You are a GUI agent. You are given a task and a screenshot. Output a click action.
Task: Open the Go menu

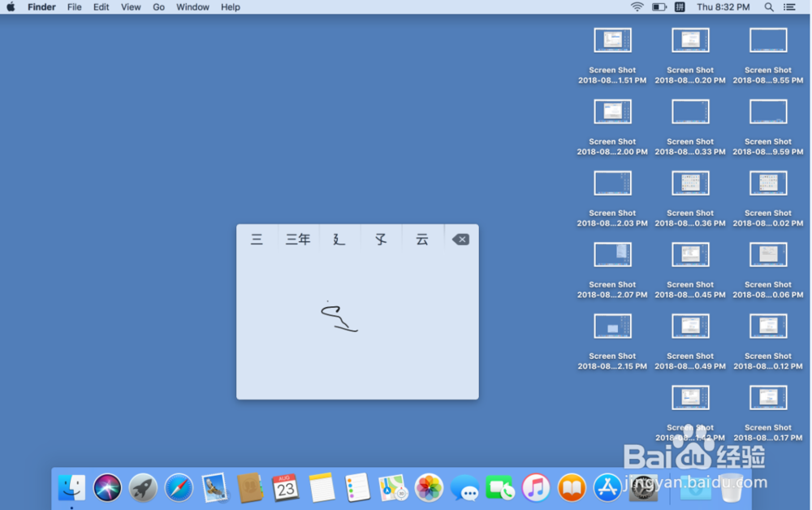[x=158, y=6]
